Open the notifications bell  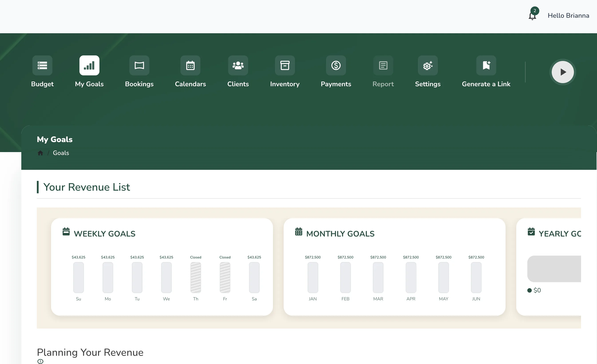point(532,16)
